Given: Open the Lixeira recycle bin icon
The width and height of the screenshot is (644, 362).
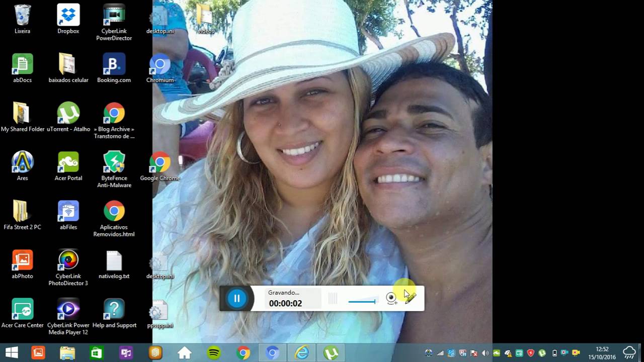Looking at the screenshot, I should 22,19.
